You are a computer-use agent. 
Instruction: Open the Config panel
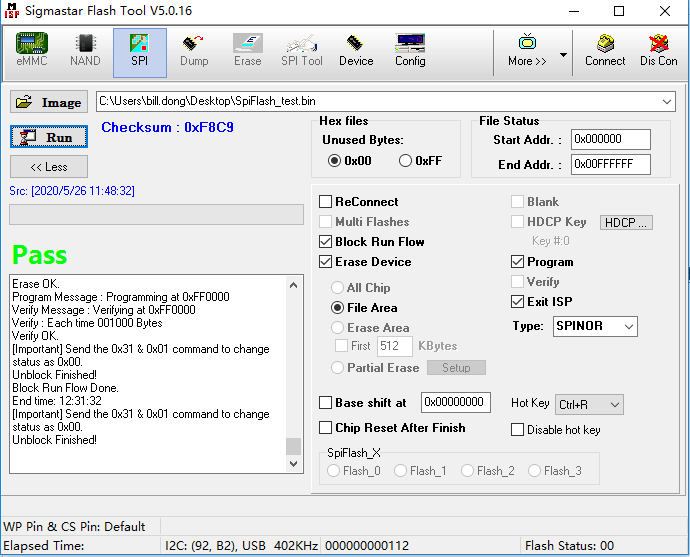click(x=410, y=50)
